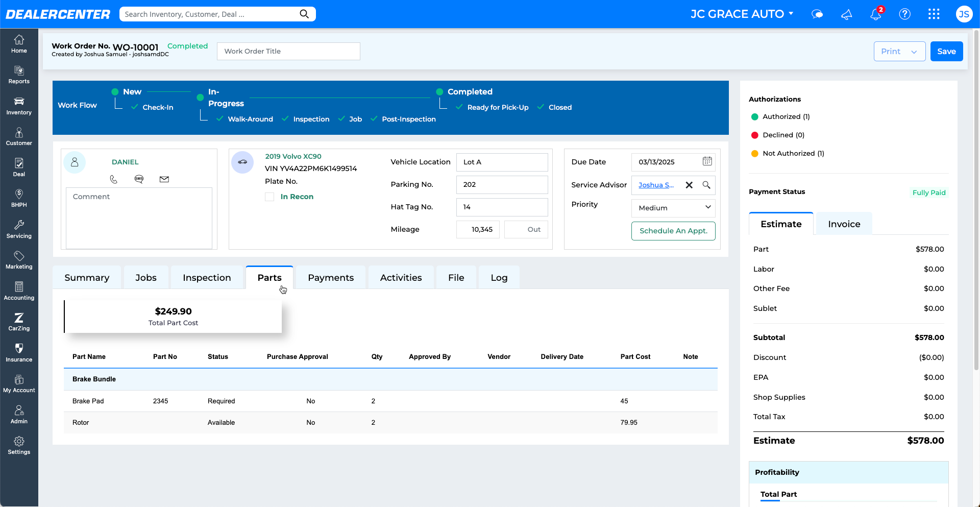
Task: Open Reports in the sidebar
Action: (x=19, y=75)
